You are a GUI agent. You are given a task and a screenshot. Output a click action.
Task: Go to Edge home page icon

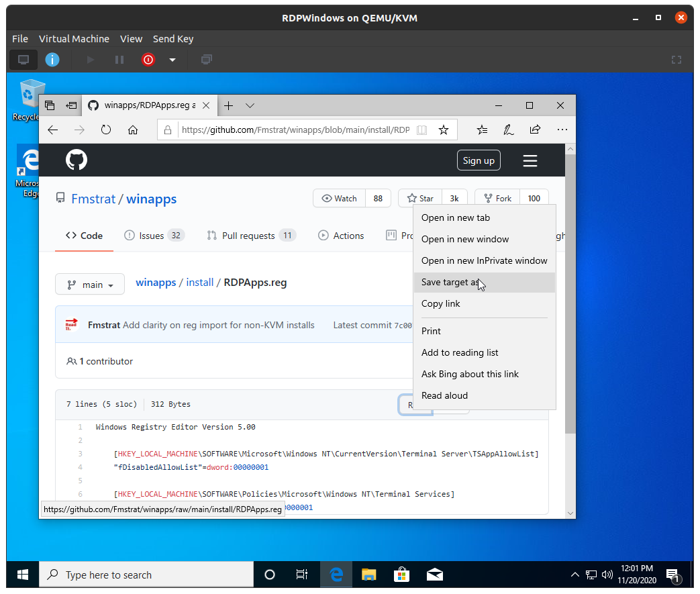click(133, 130)
